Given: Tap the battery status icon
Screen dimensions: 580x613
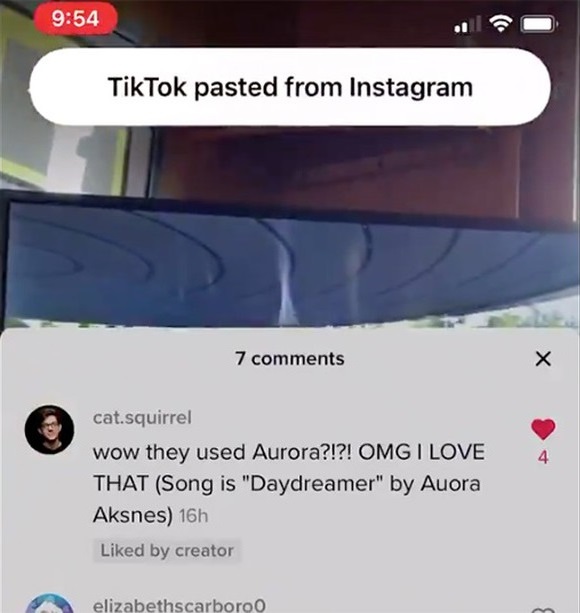Looking at the screenshot, I should [540, 25].
